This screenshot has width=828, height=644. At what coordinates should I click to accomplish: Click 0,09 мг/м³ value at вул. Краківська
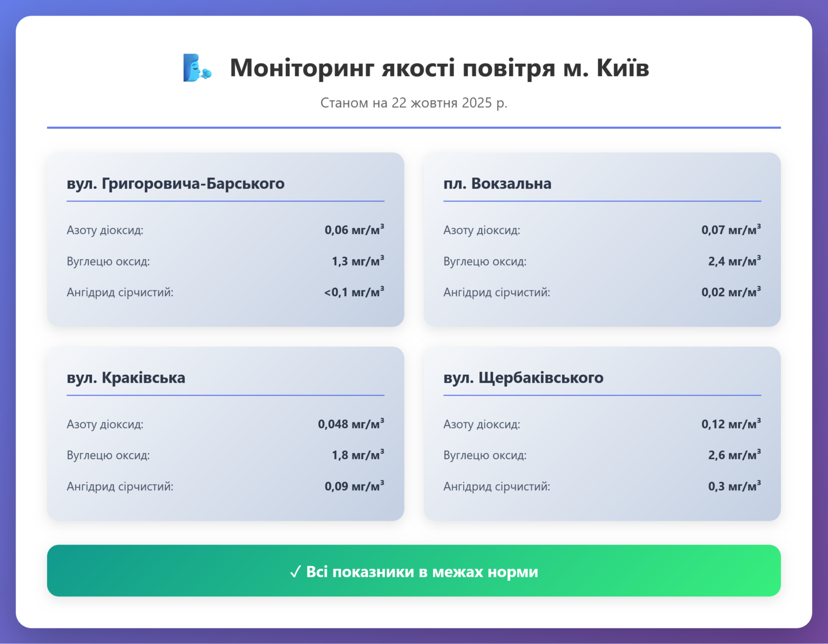click(354, 486)
